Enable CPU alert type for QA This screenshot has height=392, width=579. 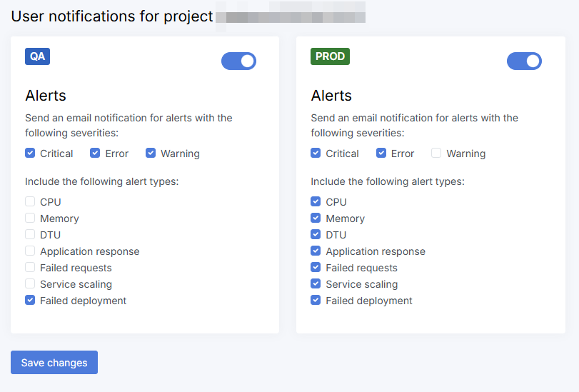click(x=30, y=202)
